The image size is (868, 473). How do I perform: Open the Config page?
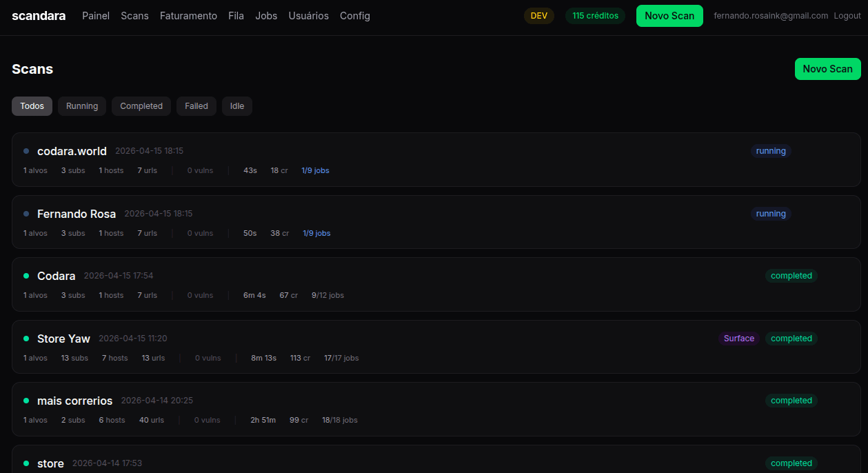[354, 16]
